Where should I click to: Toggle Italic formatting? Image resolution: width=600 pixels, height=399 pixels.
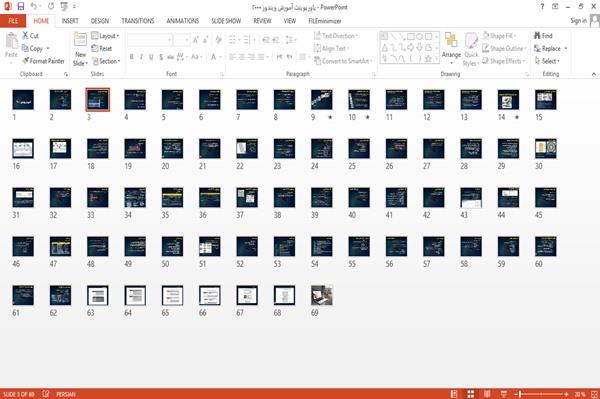pos(141,57)
